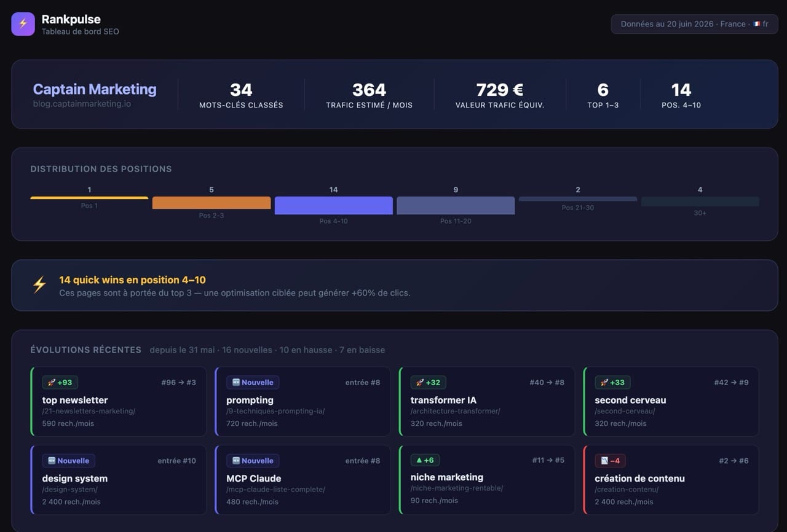Screen dimensions: 787x532
Task: Click the Évolutions récentes heading
Action: coord(86,350)
